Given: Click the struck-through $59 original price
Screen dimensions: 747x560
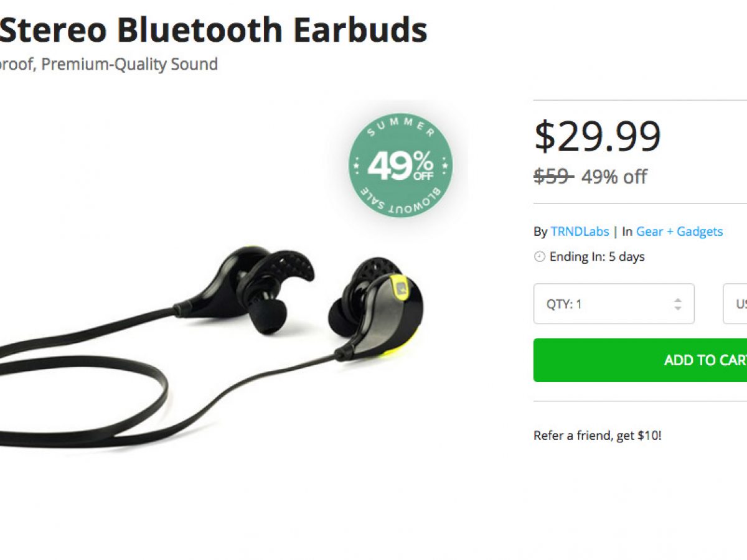Looking at the screenshot, I should click(x=553, y=177).
